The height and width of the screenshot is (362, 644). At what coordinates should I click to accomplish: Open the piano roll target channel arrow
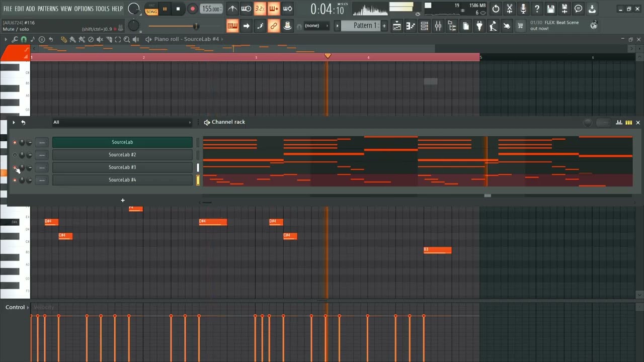coord(222,39)
